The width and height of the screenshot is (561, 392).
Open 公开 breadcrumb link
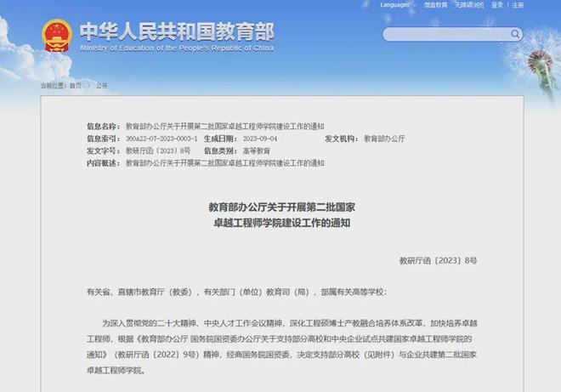point(102,86)
